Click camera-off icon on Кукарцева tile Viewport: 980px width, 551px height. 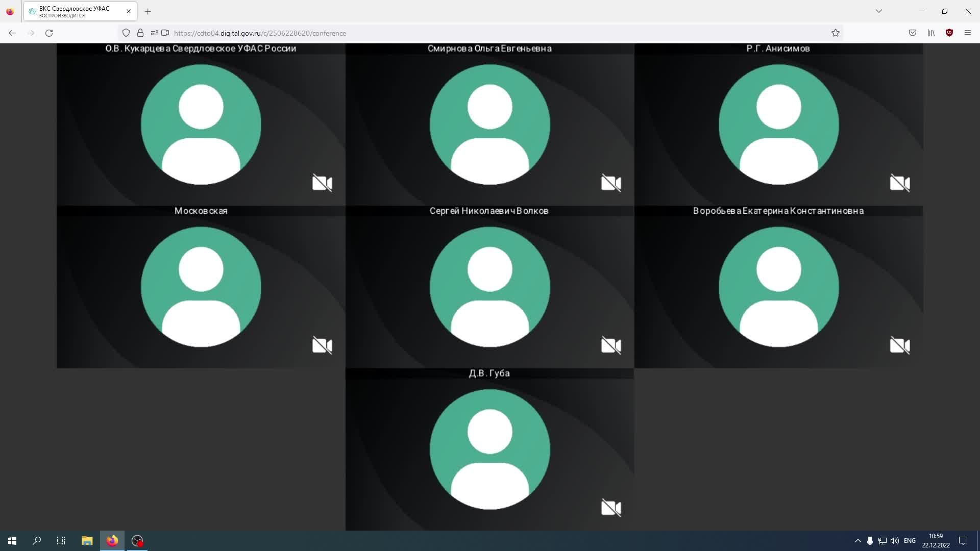point(322,183)
